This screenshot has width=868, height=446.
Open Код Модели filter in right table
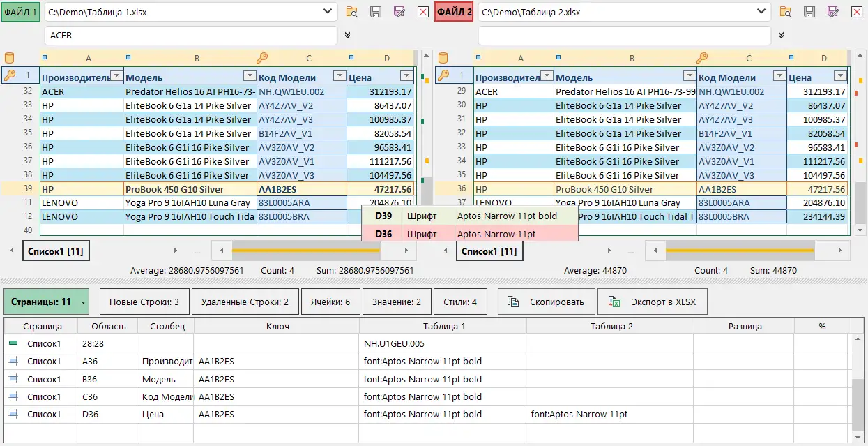(x=779, y=76)
